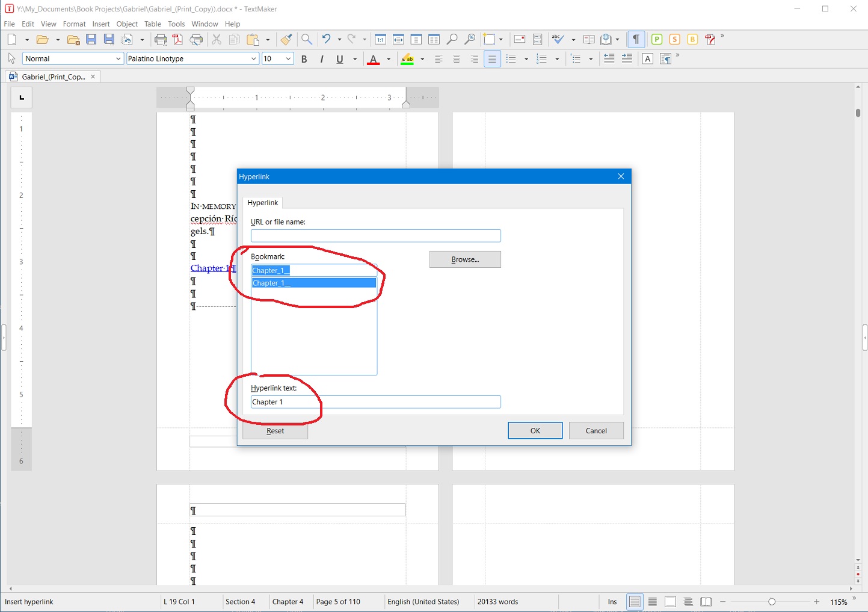Open the Insert menu
The image size is (868, 612).
pos(101,24)
